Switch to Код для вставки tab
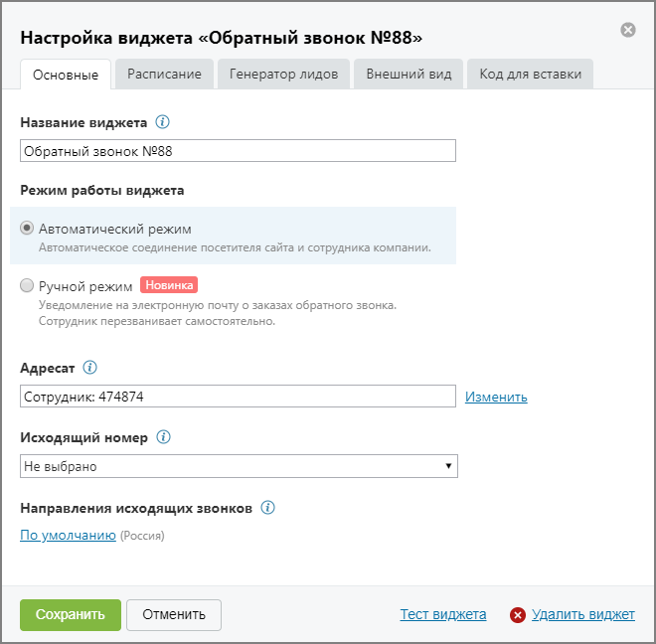Image resolution: width=656 pixels, height=644 pixels. pos(530,75)
